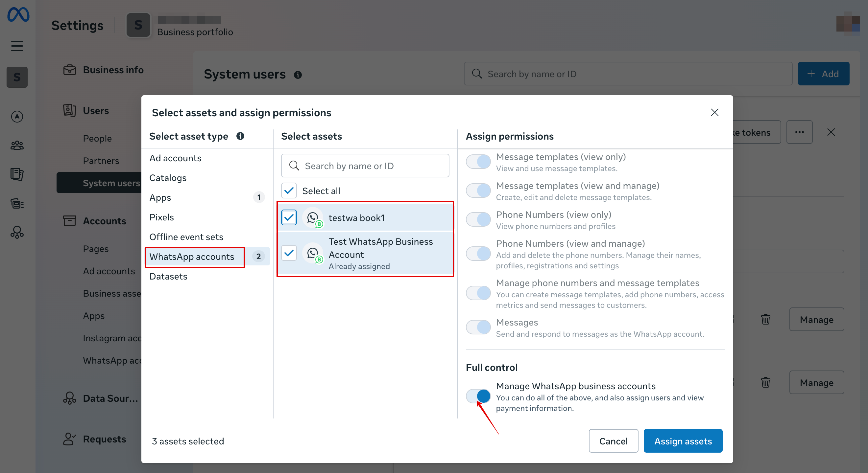Screen dimensions: 868x473
Task: Click the Assign assets button
Action: click(x=683, y=441)
